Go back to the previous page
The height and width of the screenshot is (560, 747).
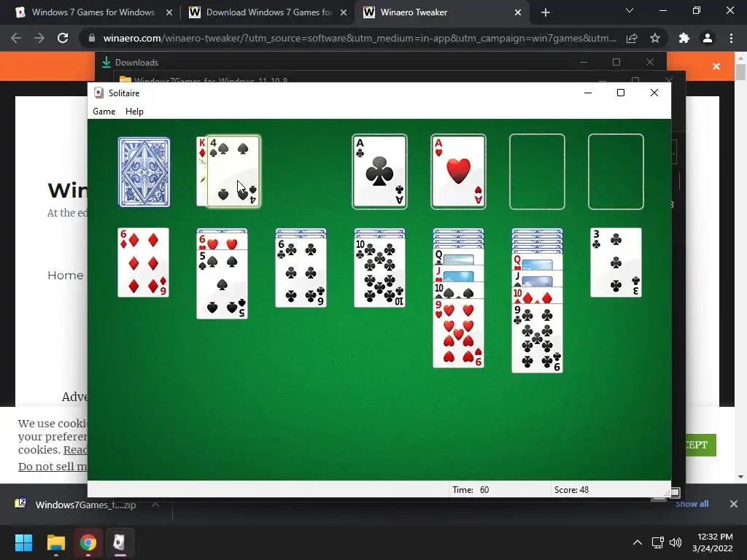coord(16,38)
